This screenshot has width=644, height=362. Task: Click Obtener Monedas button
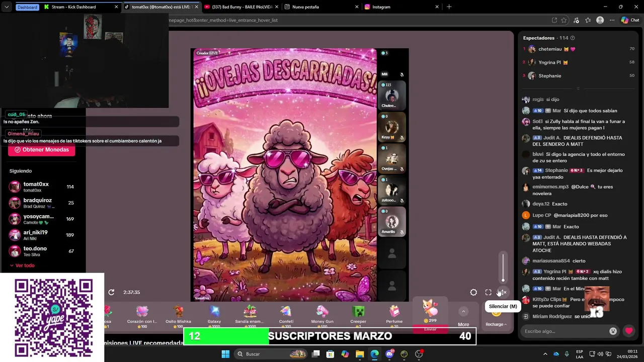pyautogui.click(x=41, y=150)
